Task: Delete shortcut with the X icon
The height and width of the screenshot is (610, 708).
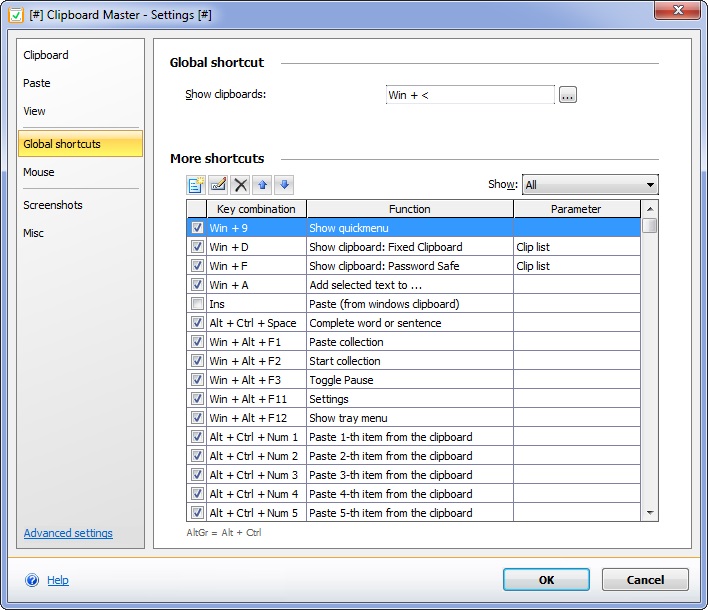Action: (x=241, y=185)
